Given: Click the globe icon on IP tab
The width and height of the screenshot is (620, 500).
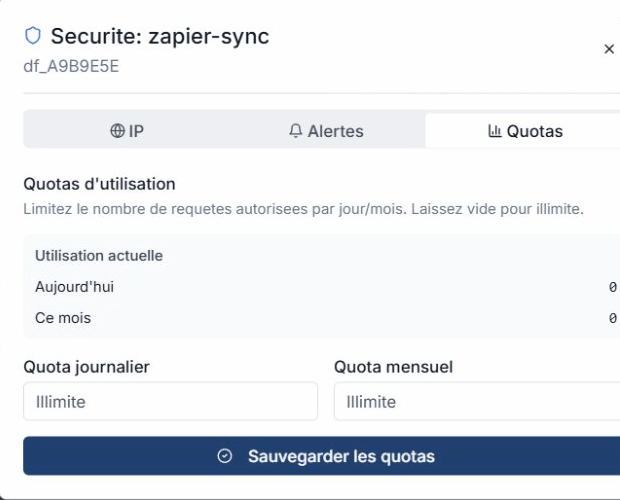Looking at the screenshot, I should [117, 131].
